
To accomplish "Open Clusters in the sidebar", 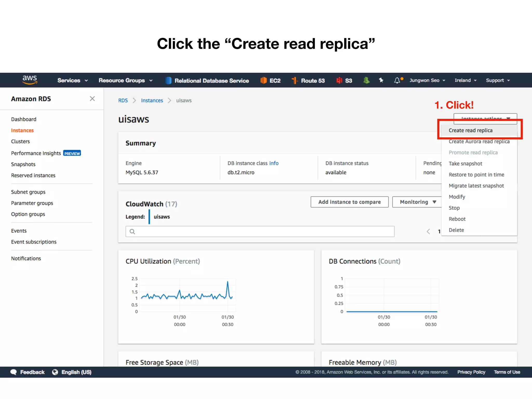I will (21, 142).
